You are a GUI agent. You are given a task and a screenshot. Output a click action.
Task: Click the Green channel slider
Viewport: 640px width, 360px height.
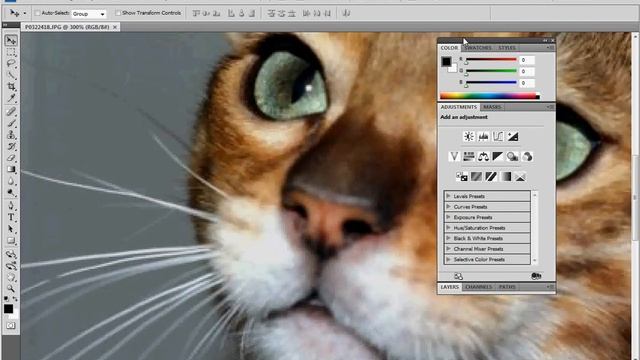click(491, 71)
